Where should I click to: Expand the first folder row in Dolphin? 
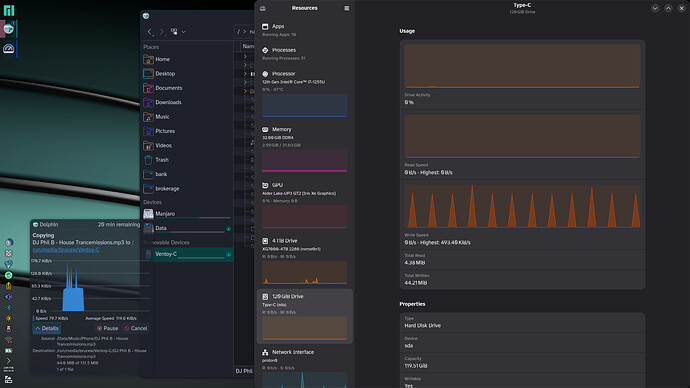pyautogui.click(x=246, y=56)
